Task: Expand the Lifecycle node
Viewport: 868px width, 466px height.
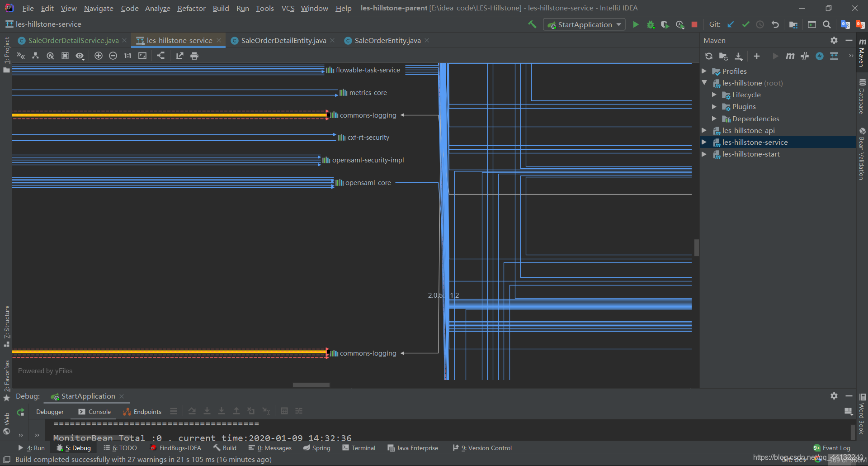Action: (x=714, y=95)
